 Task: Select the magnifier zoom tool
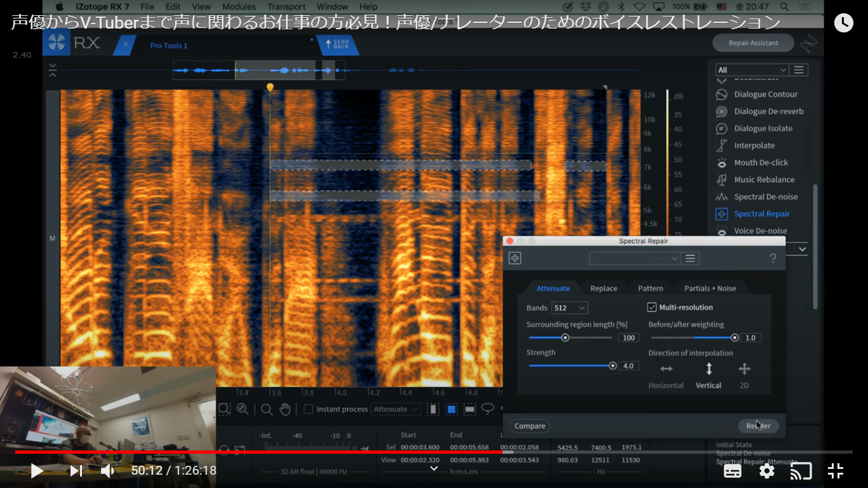click(267, 409)
